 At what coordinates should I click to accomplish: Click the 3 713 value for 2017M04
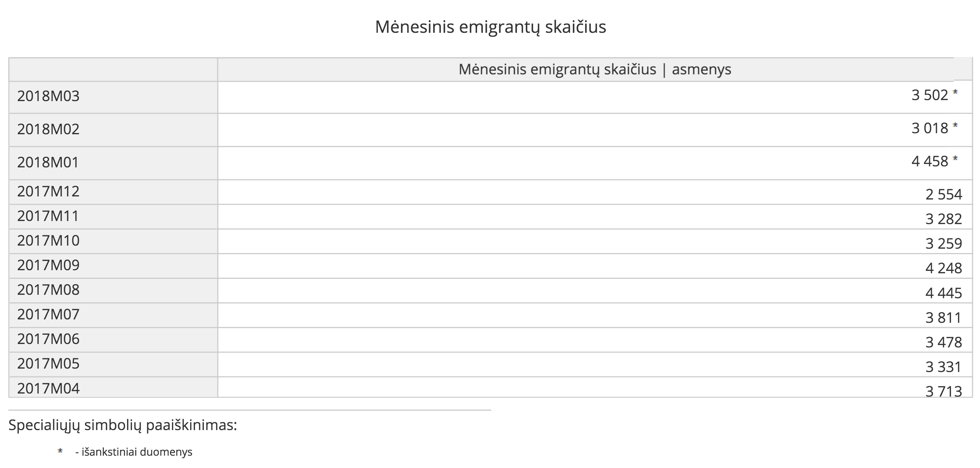click(943, 391)
